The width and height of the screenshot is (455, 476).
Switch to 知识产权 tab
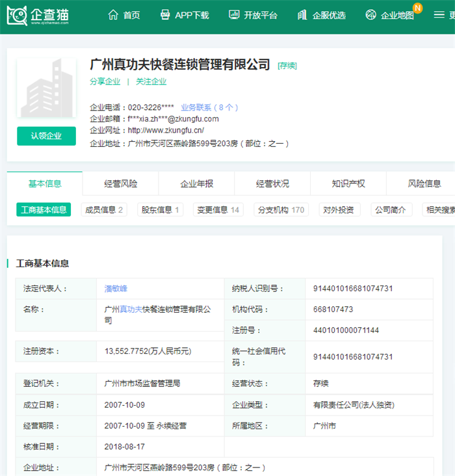(x=348, y=183)
